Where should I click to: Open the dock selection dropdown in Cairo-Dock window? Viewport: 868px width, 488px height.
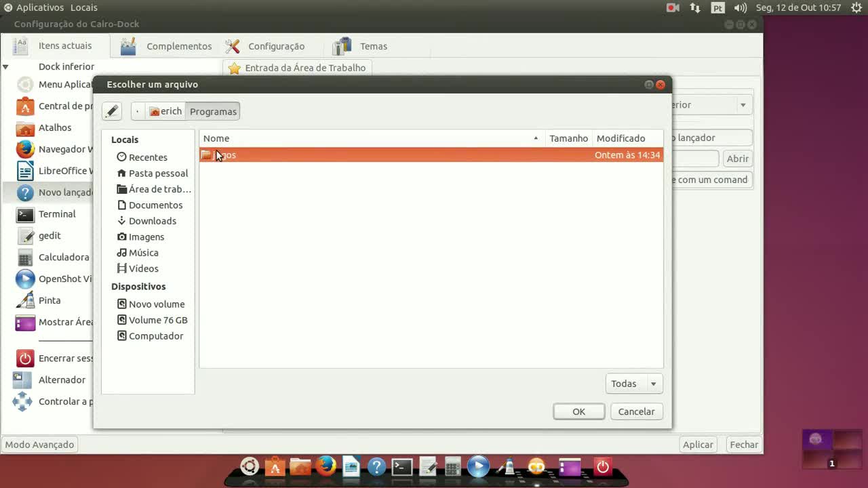tap(743, 105)
